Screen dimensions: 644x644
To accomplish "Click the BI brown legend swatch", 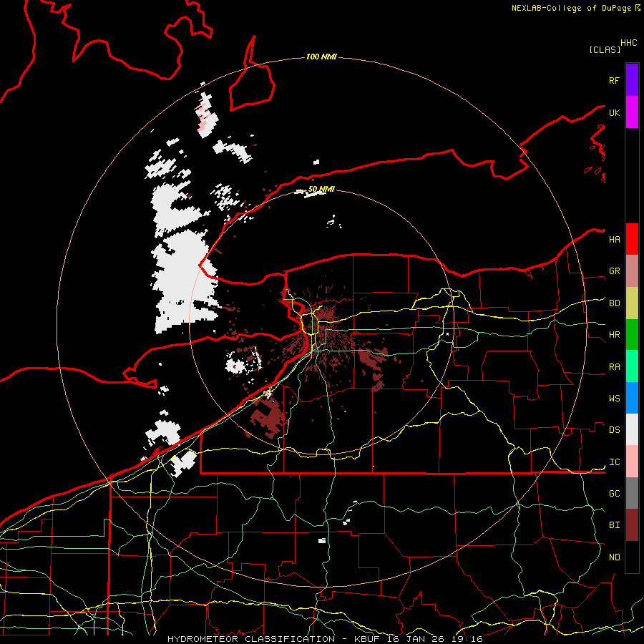I will [632, 525].
